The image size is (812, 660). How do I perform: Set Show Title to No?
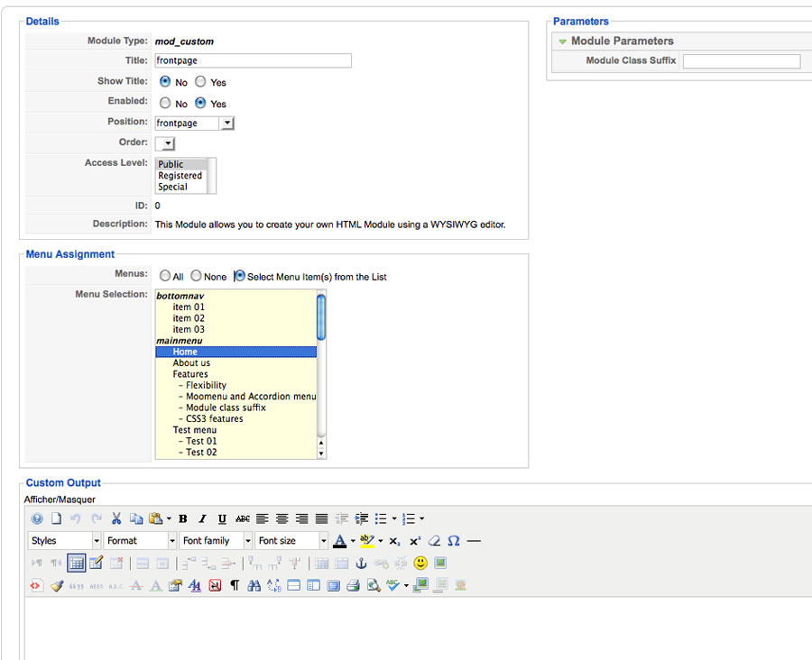165,82
